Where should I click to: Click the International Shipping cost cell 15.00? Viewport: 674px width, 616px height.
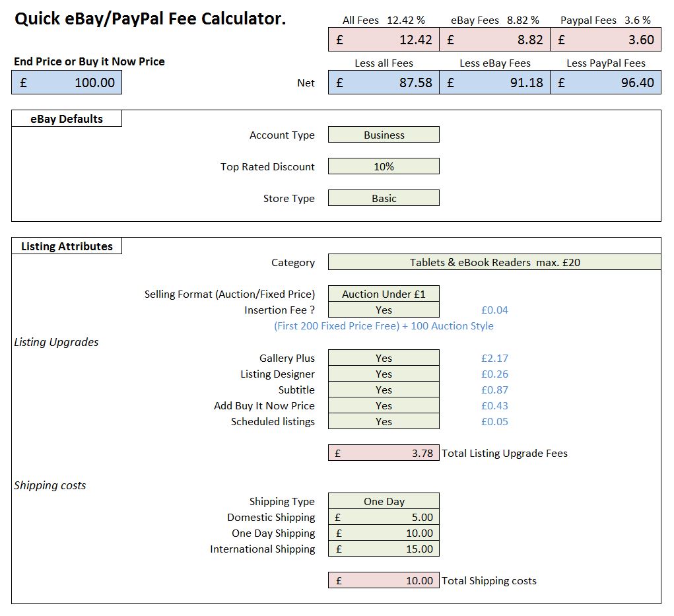coord(384,549)
